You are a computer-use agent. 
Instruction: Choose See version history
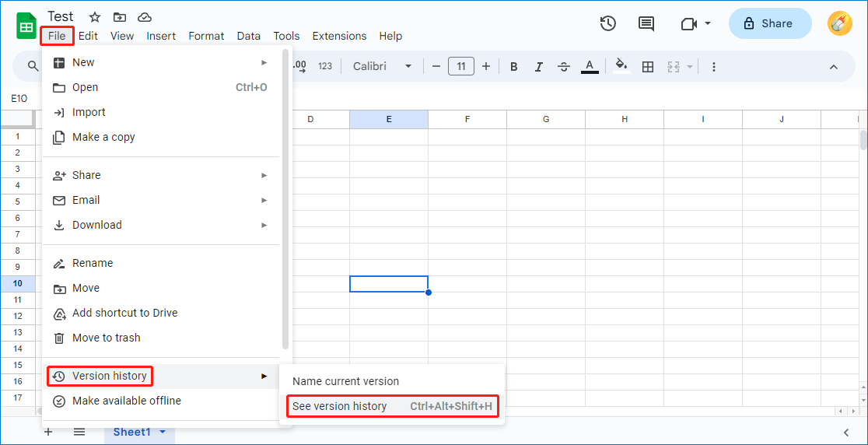tap(392, 406)
